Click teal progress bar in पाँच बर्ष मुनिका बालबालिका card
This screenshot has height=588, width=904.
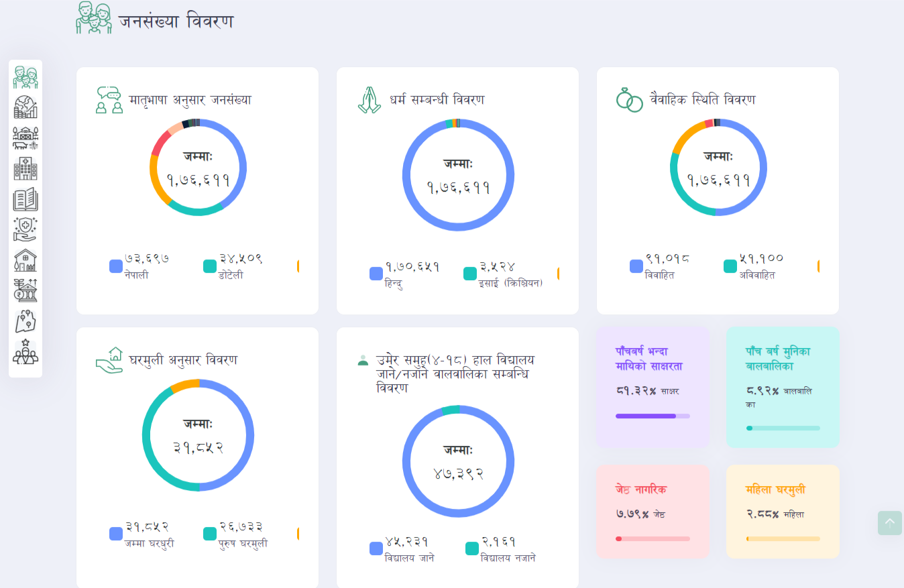tap(783, 428)
